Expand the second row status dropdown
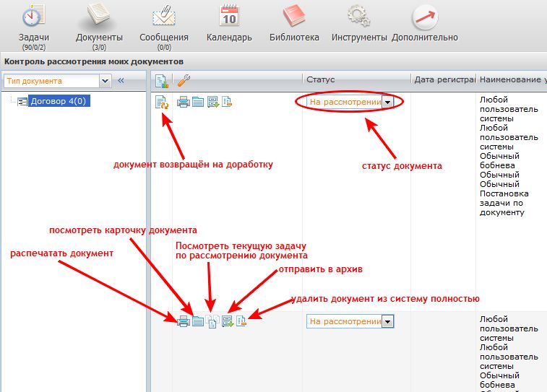This screenshot has width=547, height=392. click(388, 321)
